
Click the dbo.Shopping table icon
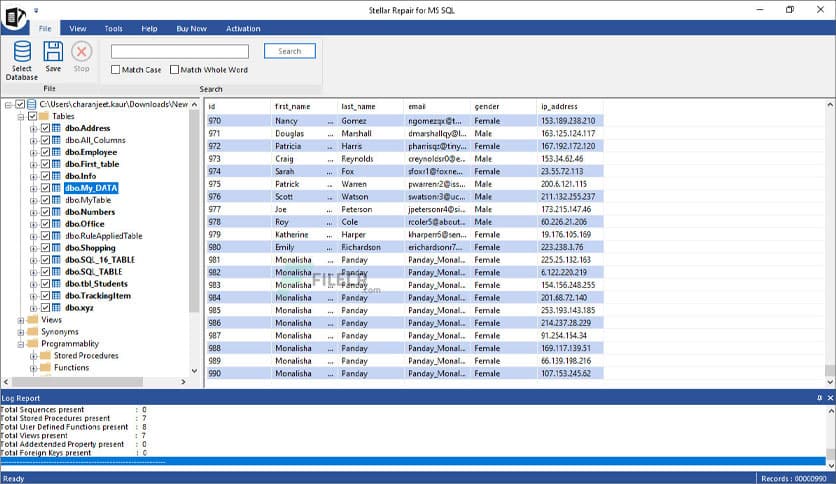(56, 248)
